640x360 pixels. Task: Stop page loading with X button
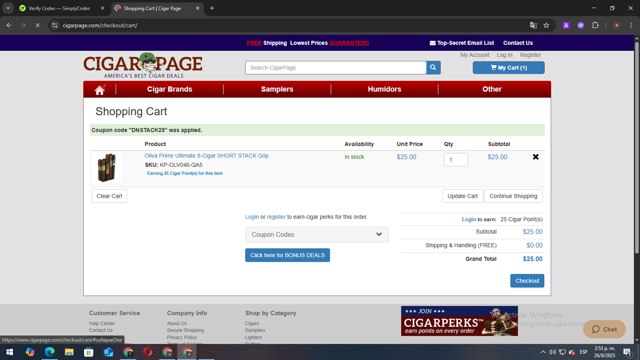(x=37, y=25)
